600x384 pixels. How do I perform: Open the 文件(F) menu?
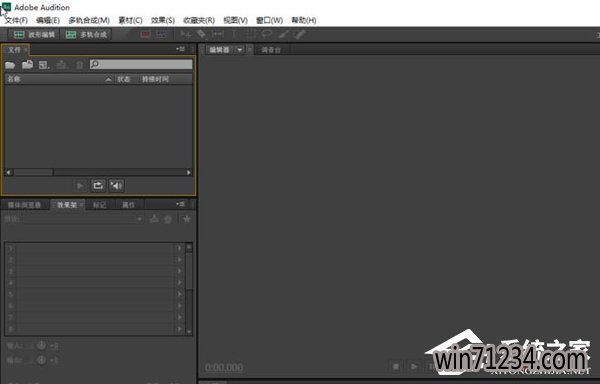click(x=16, y=20)
